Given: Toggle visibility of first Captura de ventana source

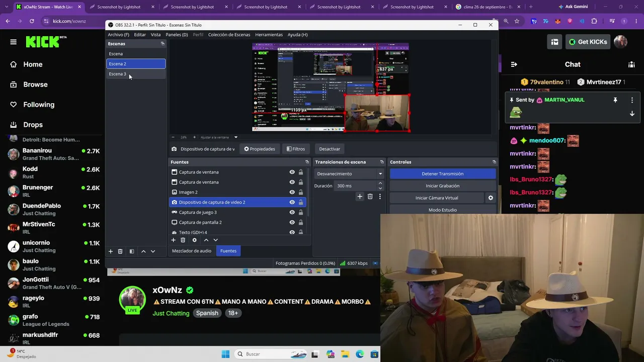Looking at the screenshot, I should [x=292, y=172].
